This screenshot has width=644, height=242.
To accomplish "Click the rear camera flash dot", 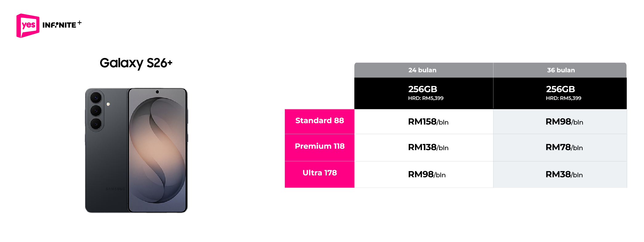I will (108, 104).
